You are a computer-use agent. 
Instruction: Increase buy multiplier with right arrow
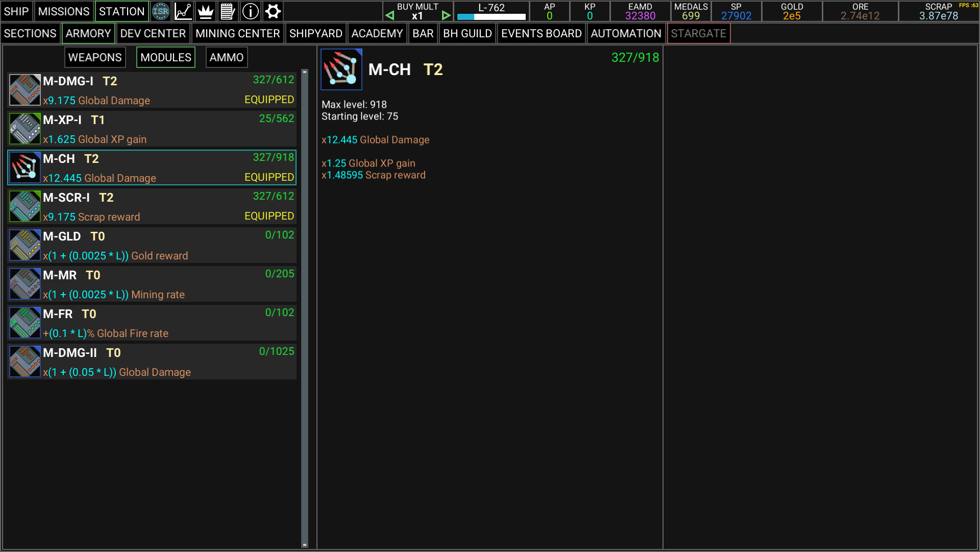(x=446, y=15)
